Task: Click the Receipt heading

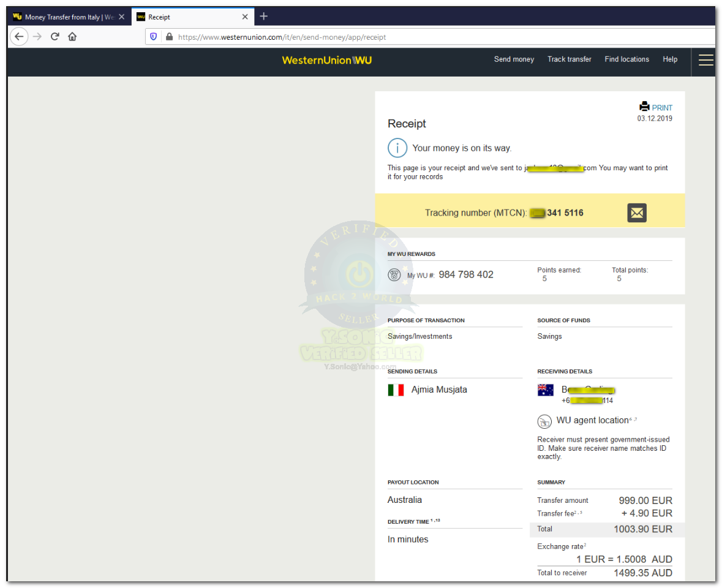Action: tap(407, 124)
